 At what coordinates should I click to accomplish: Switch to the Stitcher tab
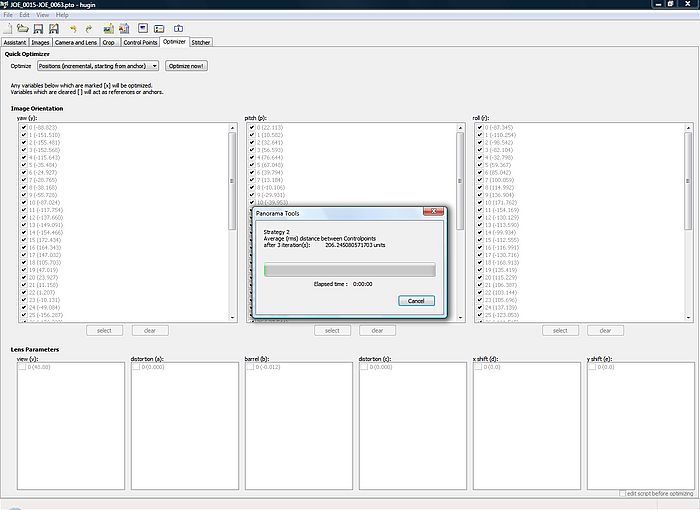(201, 42)
